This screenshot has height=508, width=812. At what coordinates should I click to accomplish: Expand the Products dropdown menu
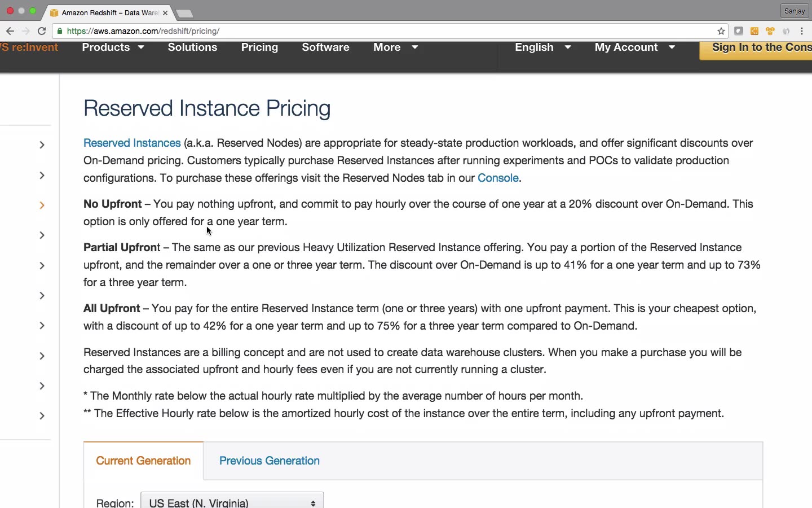pos(113,47)
